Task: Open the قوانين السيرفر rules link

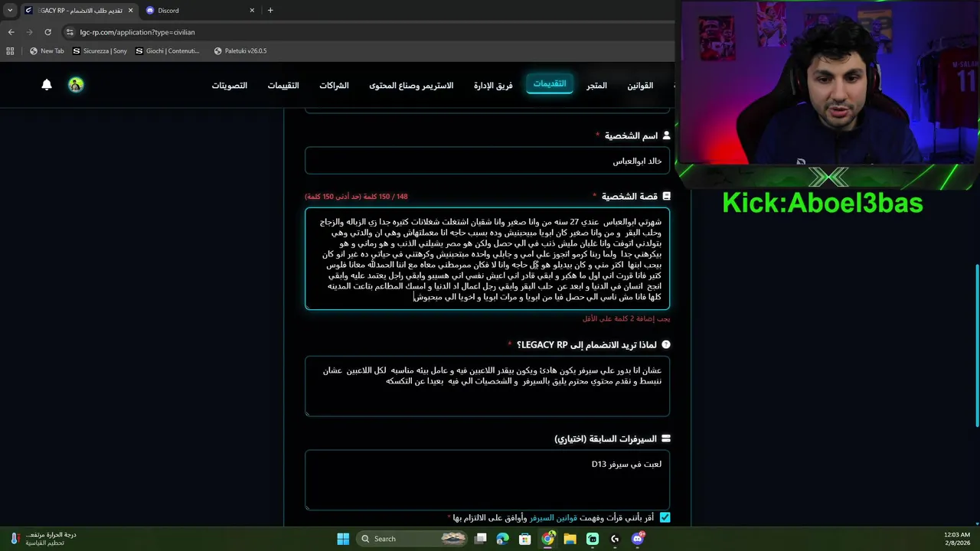Action: 554,517
